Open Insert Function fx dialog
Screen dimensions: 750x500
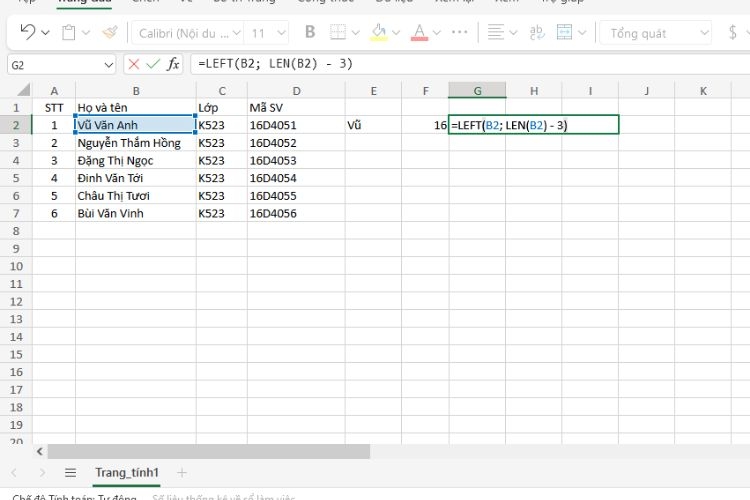click(x=173, y=64)
